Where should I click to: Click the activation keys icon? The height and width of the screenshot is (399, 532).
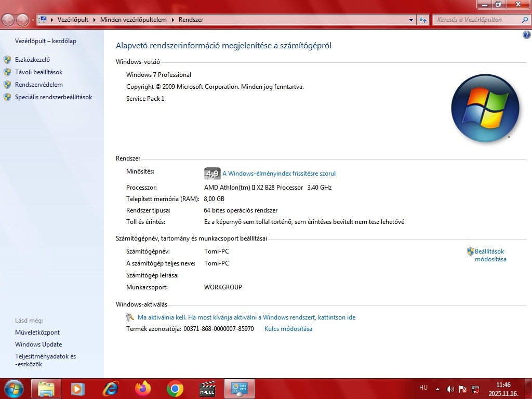tap(130, 317)
